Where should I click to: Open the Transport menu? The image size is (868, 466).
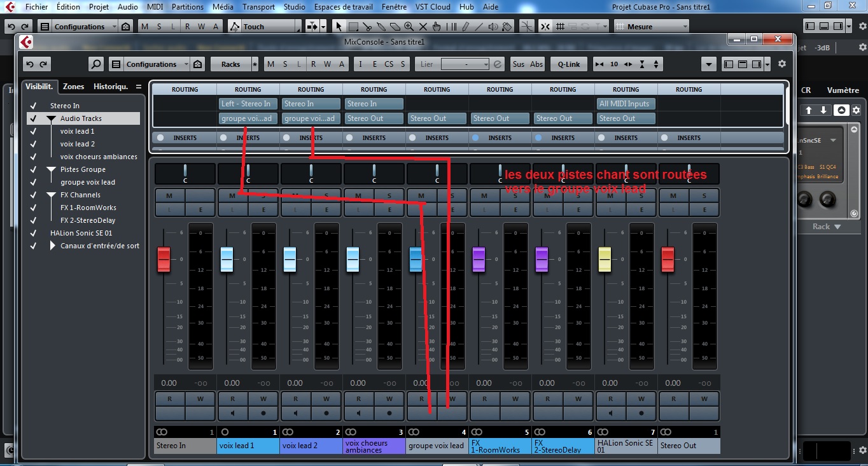(x=258, y=7)
